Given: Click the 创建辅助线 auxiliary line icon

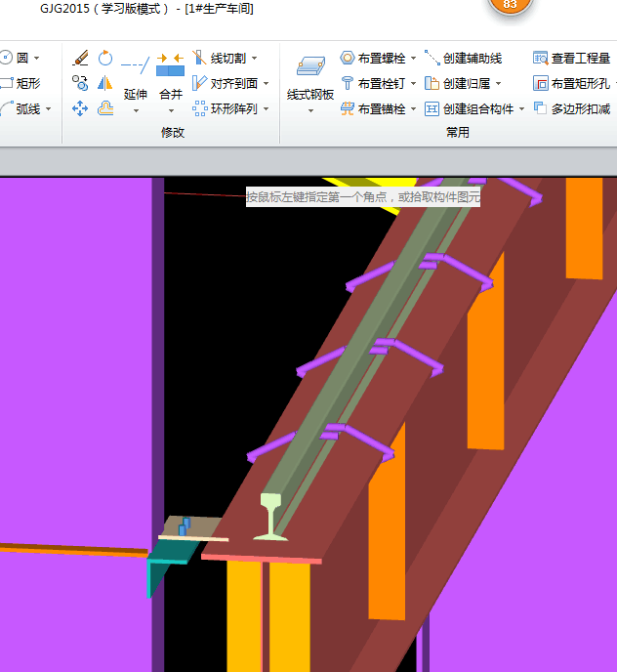Looking at the screenshot, I should [432, 58].
